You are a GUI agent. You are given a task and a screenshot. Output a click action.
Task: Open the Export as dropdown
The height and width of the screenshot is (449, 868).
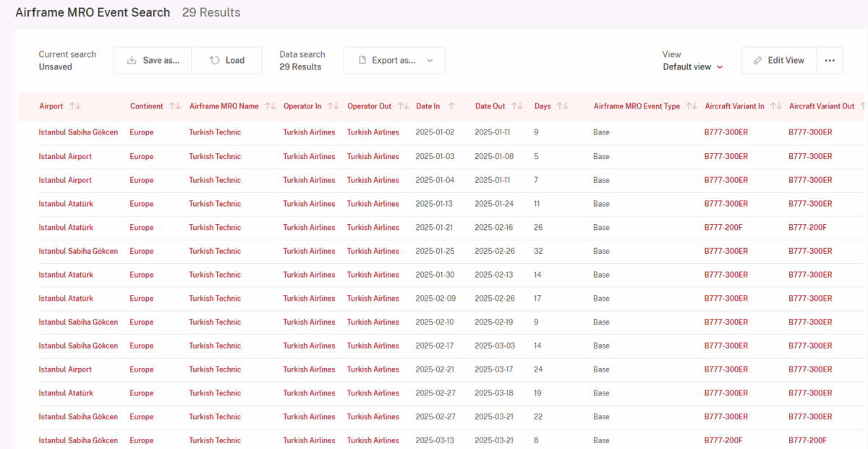point(394,61)
